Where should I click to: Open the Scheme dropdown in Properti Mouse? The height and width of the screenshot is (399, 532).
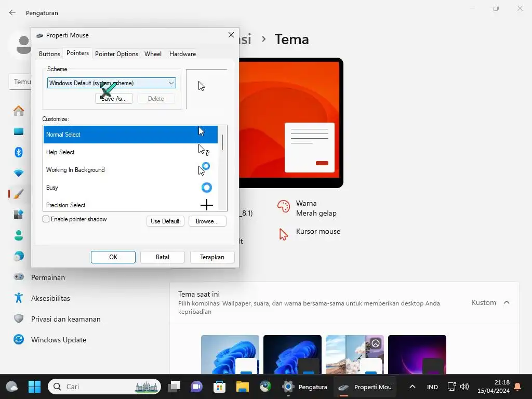111,83
